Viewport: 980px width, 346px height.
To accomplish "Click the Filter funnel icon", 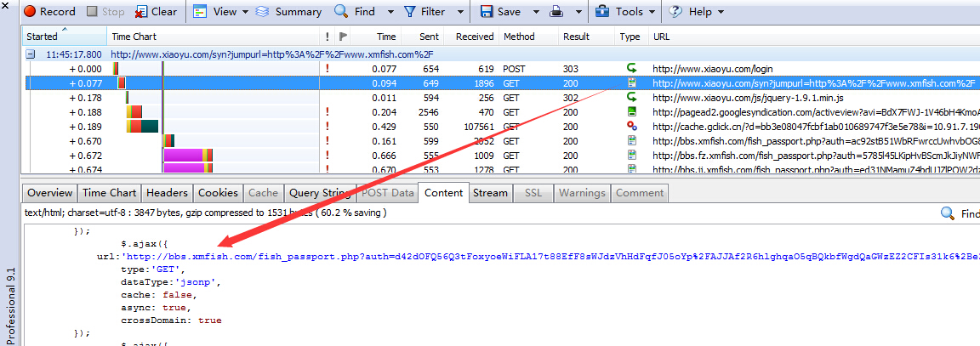I will tap(411, 12).
